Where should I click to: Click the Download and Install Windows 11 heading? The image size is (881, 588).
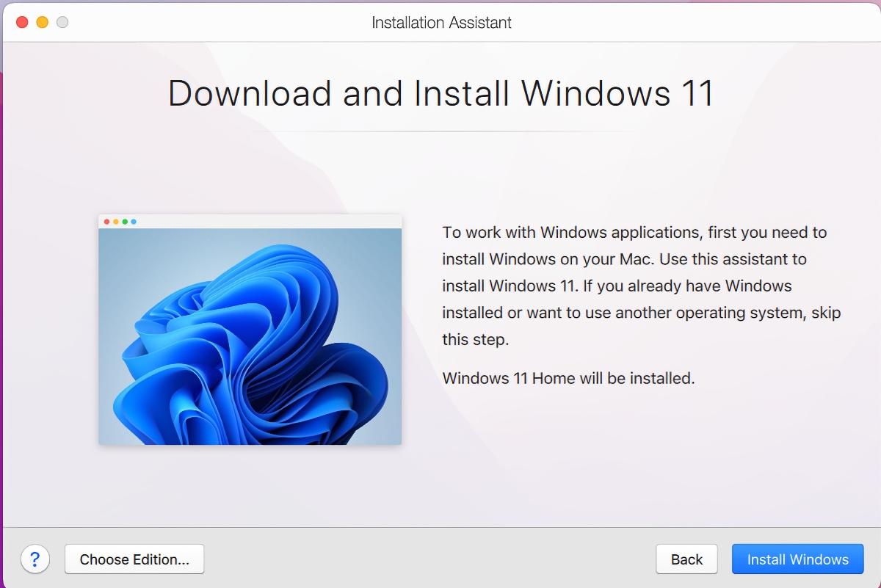point(440,93)
